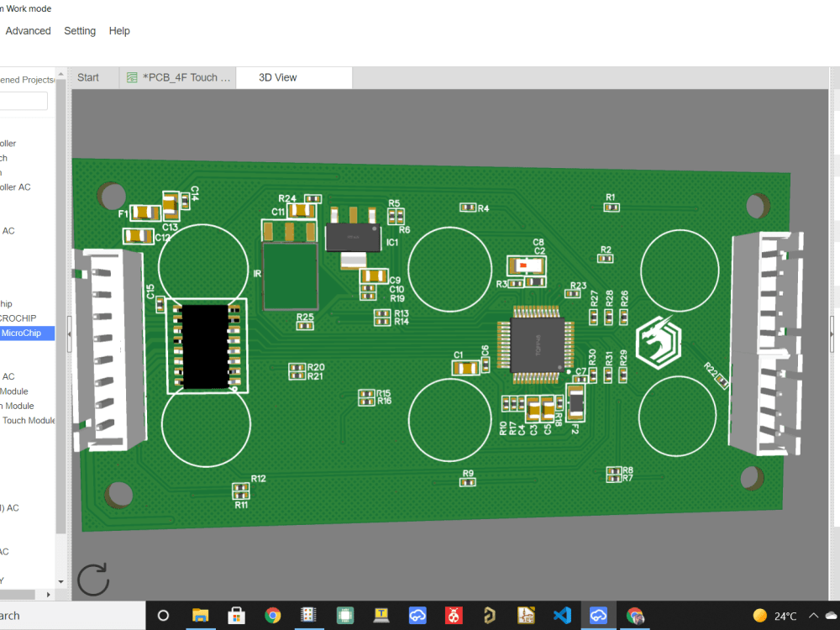Viewport: 840px width, 630px height.
Task: Click the green microchip app icon on the taskbar
Action: (344, 615)
